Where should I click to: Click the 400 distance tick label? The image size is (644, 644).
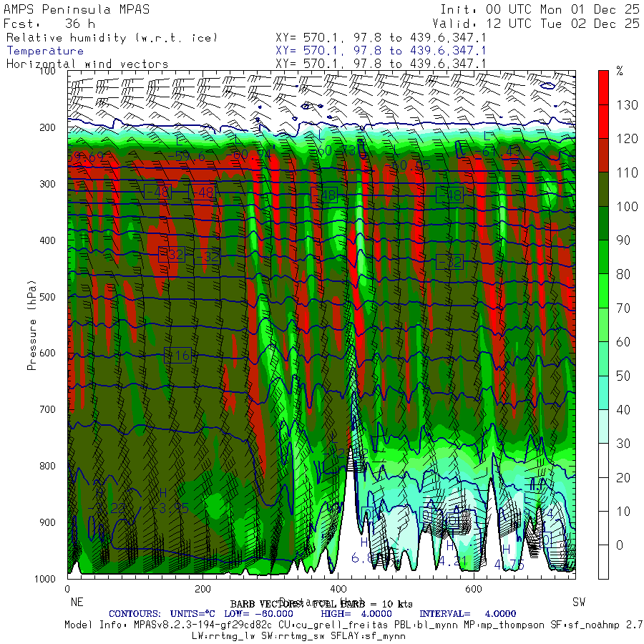tap(338, 589)
